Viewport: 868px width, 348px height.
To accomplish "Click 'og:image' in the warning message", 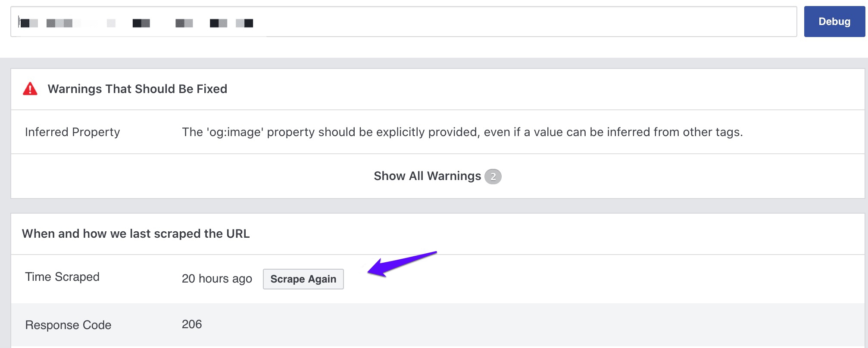I will click(x=235, y=132).
